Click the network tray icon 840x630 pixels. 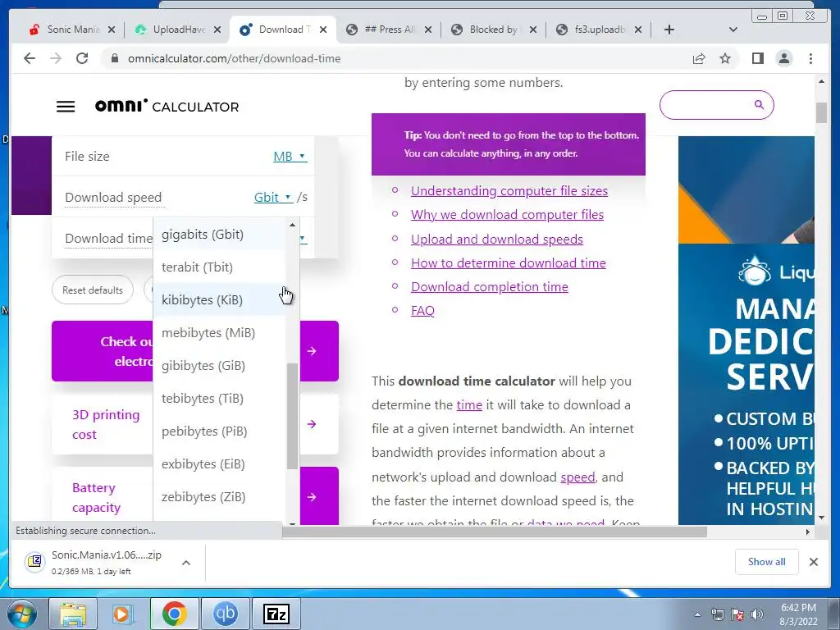(717, 614)
